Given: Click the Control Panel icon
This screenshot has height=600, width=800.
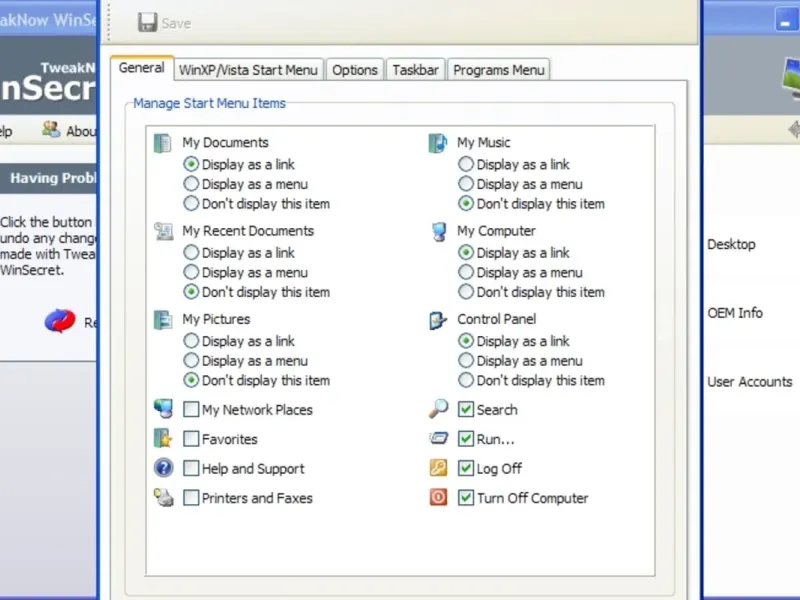Looking at the screenshot, I should [438, 320].
